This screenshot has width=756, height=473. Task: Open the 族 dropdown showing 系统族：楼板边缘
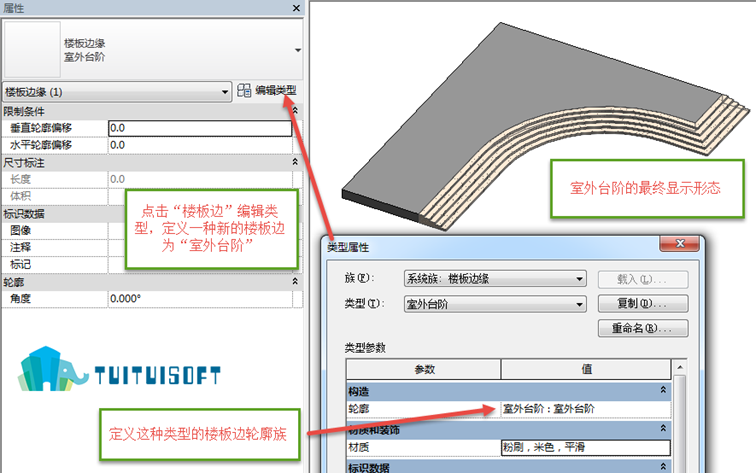coord(495,279)
